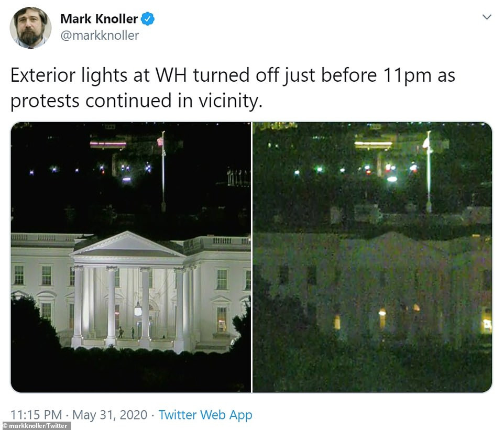Click the May 31, 2020 date
The image size is (504, 430).
(x=110, y=415)
